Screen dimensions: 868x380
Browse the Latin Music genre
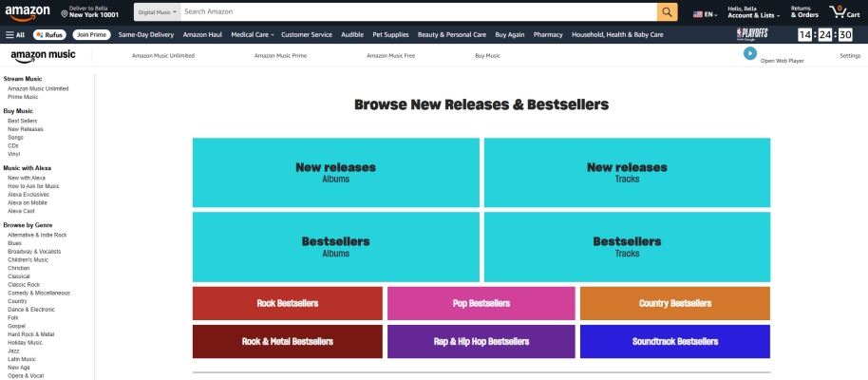pos(22,359)
